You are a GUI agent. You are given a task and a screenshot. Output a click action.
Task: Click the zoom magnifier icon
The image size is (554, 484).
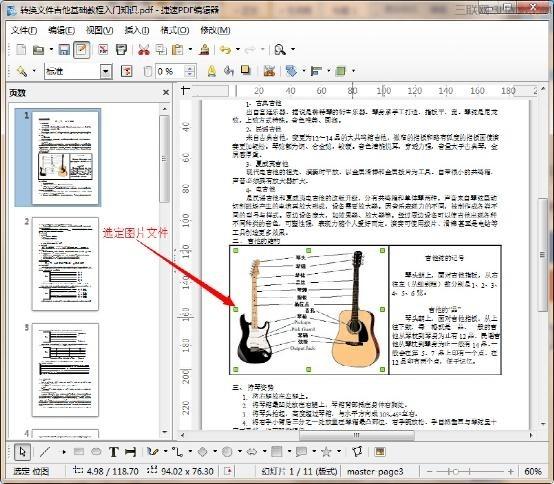pyautogui.click(x=280, y=50)
